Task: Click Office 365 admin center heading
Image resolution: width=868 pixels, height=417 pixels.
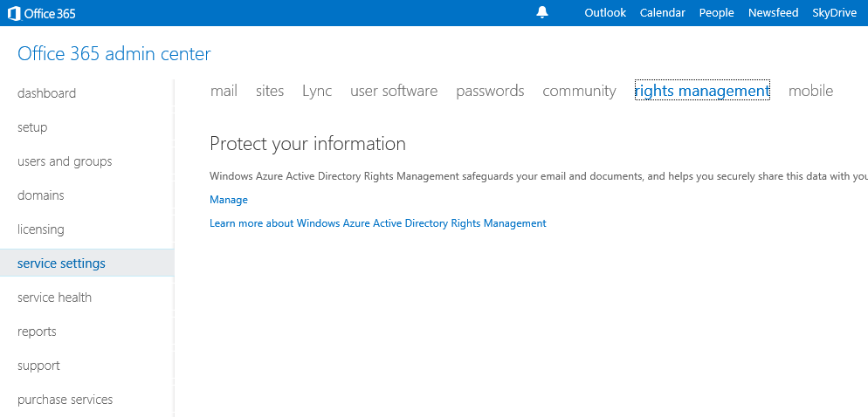Action: [x=114, y=54]
